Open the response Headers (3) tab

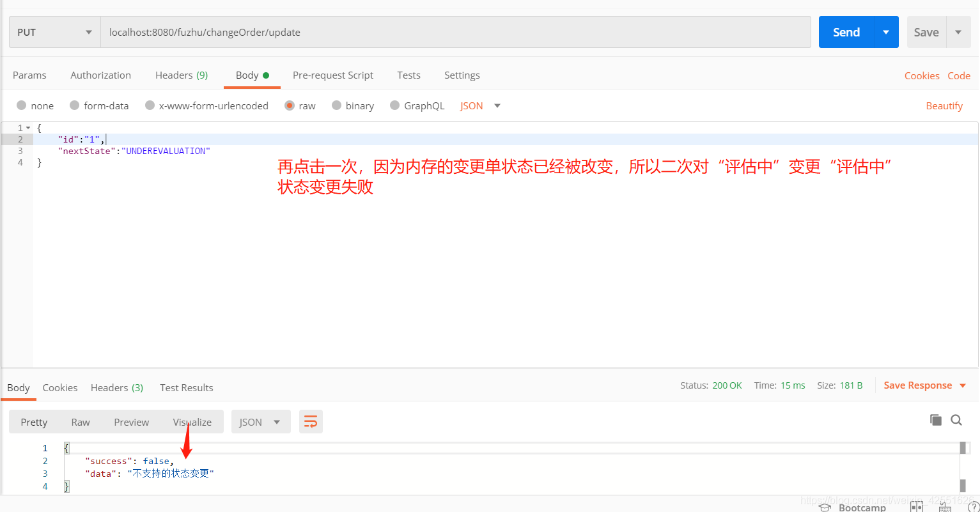click(117, 387)
